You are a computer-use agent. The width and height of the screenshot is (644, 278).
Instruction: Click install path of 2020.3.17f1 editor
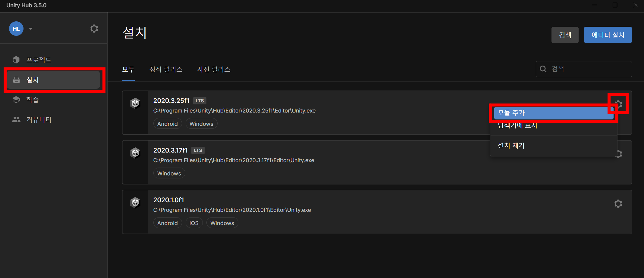(x=234, y=160)
